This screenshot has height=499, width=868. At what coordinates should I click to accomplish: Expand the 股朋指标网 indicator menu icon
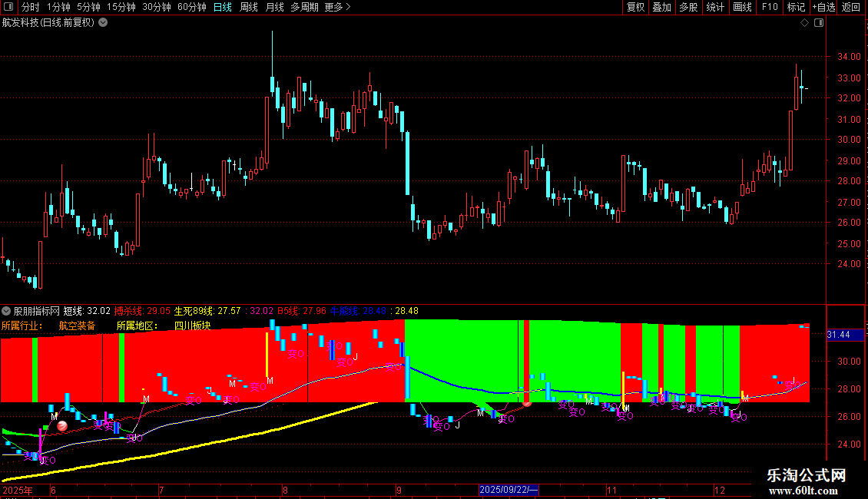tap(6, 311)
